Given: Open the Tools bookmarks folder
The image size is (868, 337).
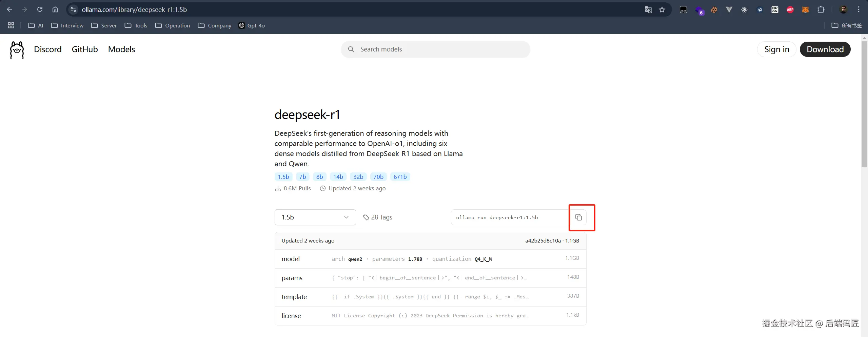Looking at the screenshot, I should tap(136, 25).
